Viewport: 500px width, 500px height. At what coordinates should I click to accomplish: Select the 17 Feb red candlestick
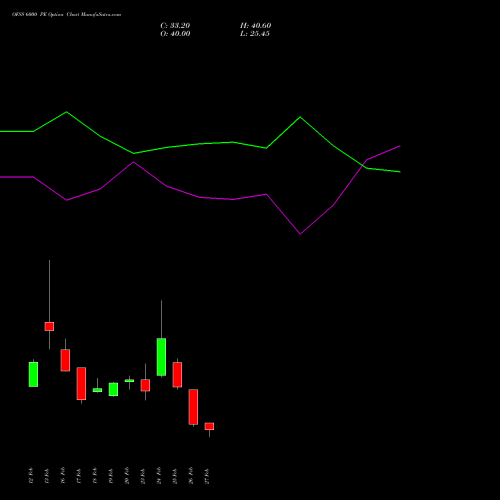[81, 383]
